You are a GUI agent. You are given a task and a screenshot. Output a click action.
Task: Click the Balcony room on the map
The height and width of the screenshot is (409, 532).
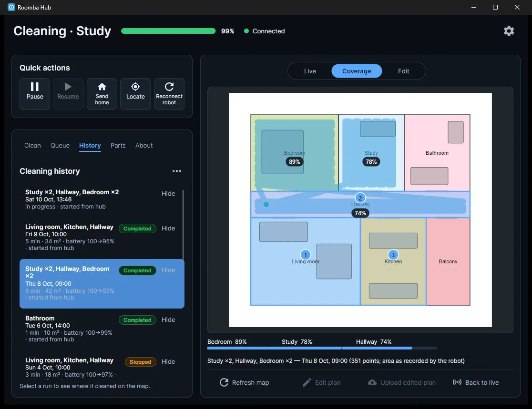(448, 261)
